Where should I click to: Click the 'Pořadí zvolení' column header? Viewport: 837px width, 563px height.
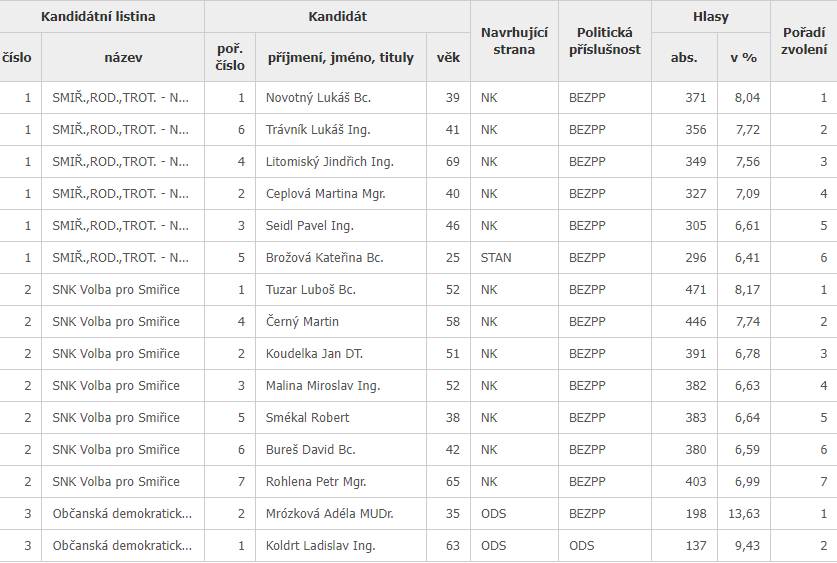tap(804, 41)
